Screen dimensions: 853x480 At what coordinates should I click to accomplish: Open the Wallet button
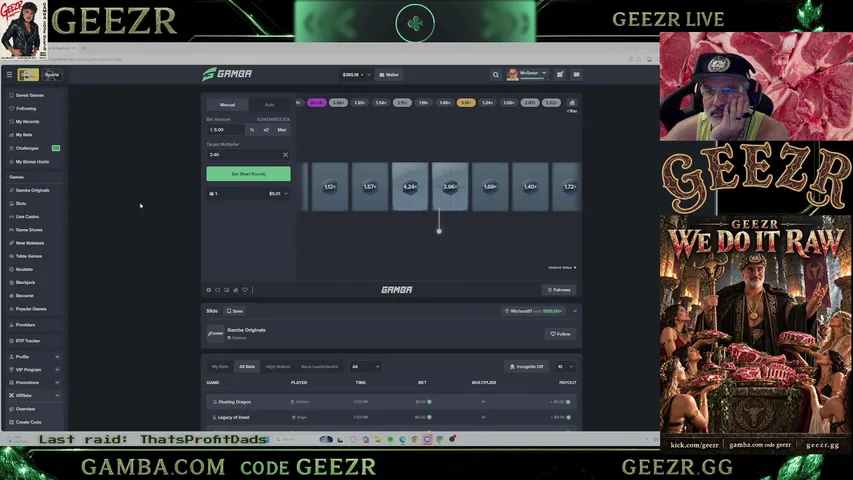pyautogui.click(x=389, y=75)
